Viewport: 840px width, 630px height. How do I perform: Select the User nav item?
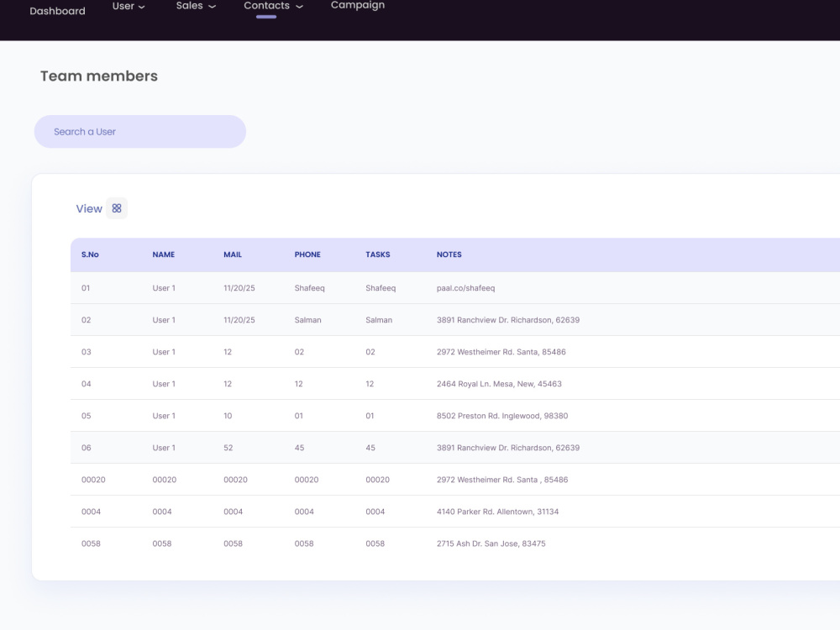pos(123,6)
